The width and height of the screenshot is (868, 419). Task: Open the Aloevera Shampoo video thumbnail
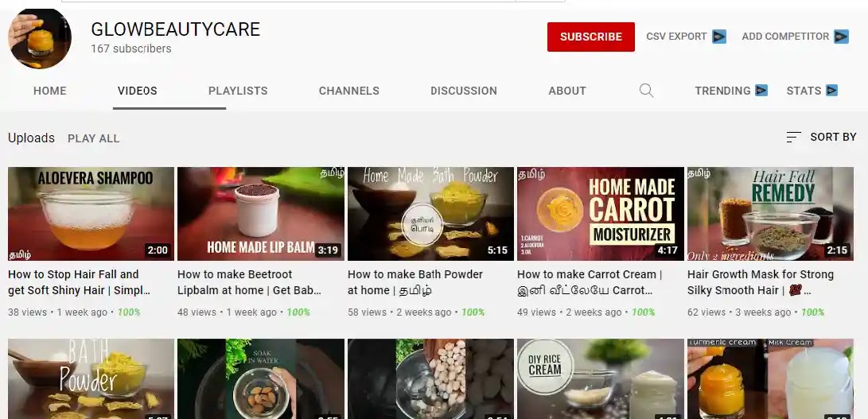91,214
